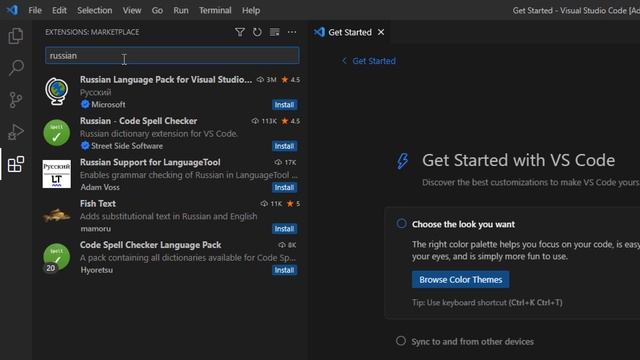Open the Edit menu
The width and height of the screenshot is (640, 360).
(x=59, y=10)
